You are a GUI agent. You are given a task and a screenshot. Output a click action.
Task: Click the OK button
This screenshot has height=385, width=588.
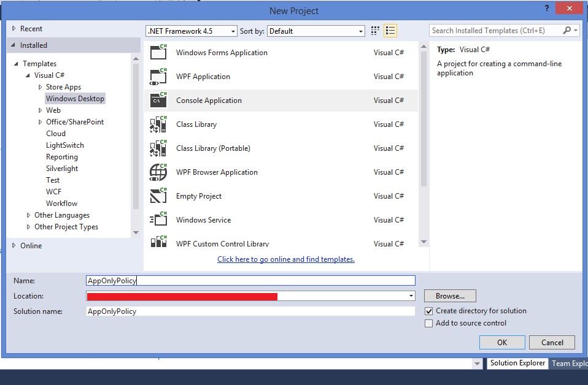click(x=502, y=342)
